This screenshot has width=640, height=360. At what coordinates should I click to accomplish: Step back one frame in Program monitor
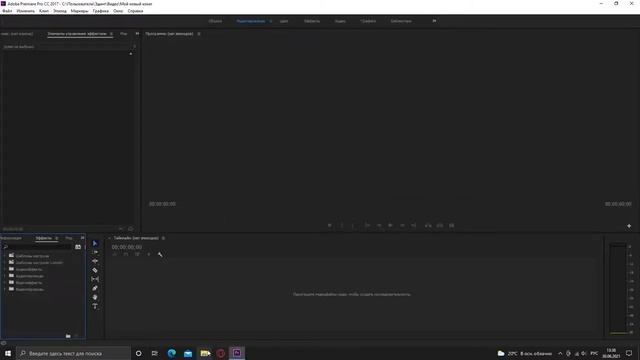click(379, 225)
